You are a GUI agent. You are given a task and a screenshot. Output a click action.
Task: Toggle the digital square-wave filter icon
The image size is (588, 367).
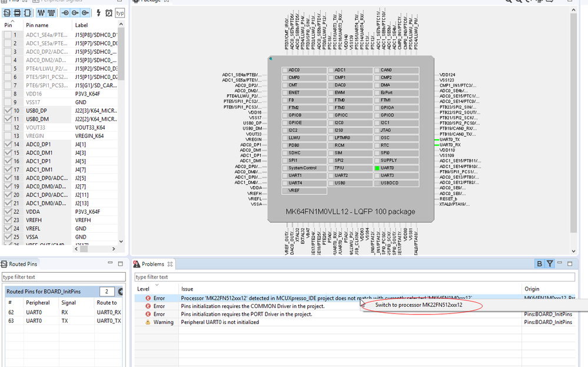[x=51, y=13]
